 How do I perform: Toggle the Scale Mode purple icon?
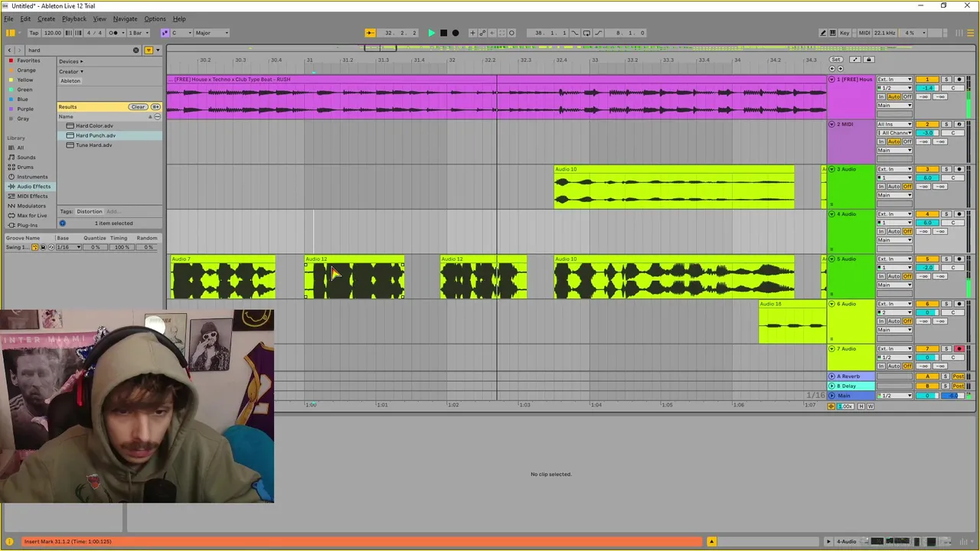coord(165,33)
